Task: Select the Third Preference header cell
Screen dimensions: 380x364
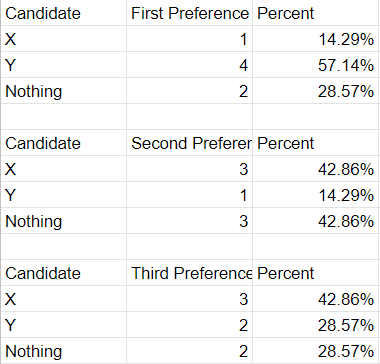Action: tap(189, 273)
